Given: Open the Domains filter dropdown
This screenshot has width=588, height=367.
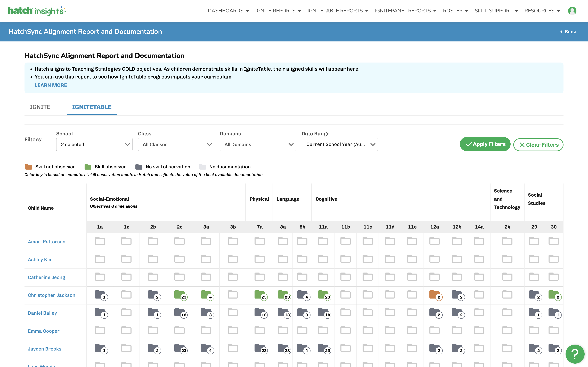Looking at the screenshot, I should pos(258,144).
